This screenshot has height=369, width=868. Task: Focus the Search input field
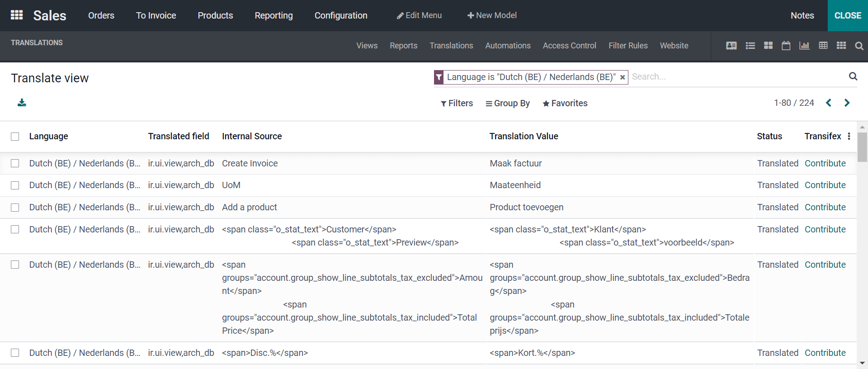(x=738, y=77)
